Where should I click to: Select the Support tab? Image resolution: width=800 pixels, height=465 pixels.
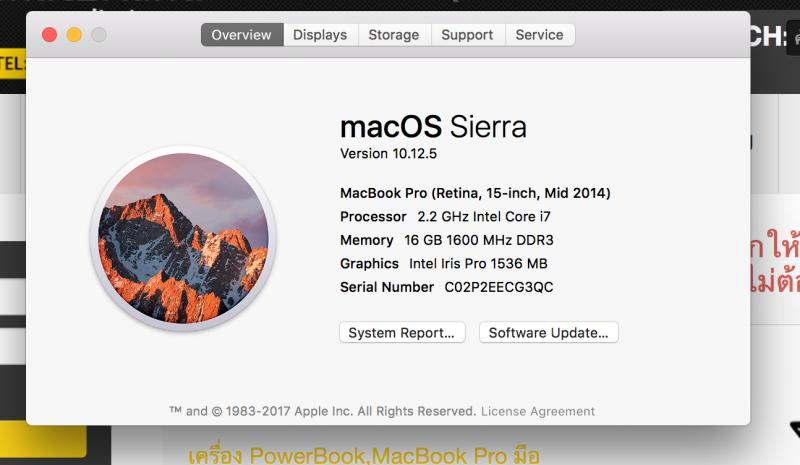click(x=467, y=35)
